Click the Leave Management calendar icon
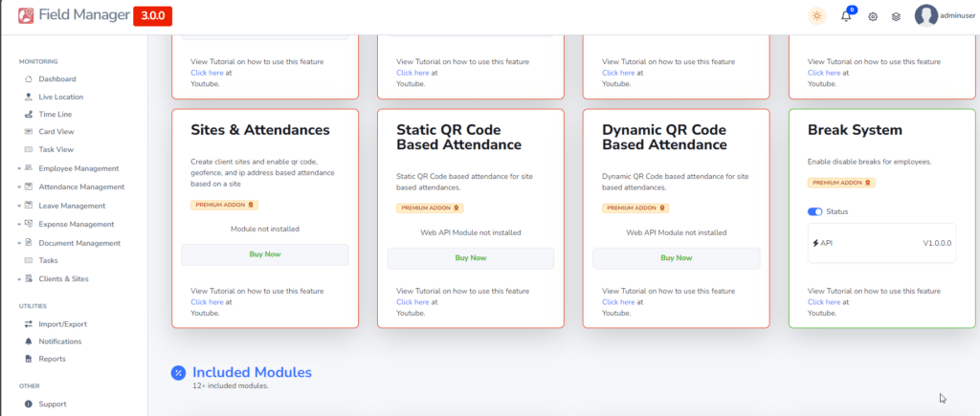The height and width of the screenshot is (416, 980). click(28, 205)
